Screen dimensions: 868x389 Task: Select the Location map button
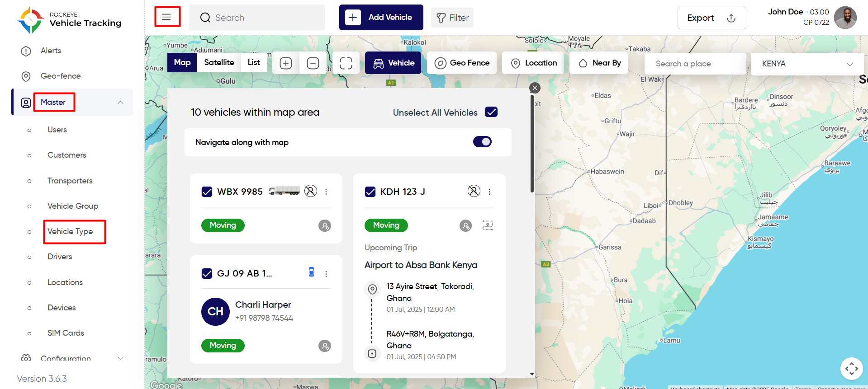tap(533, 63)
